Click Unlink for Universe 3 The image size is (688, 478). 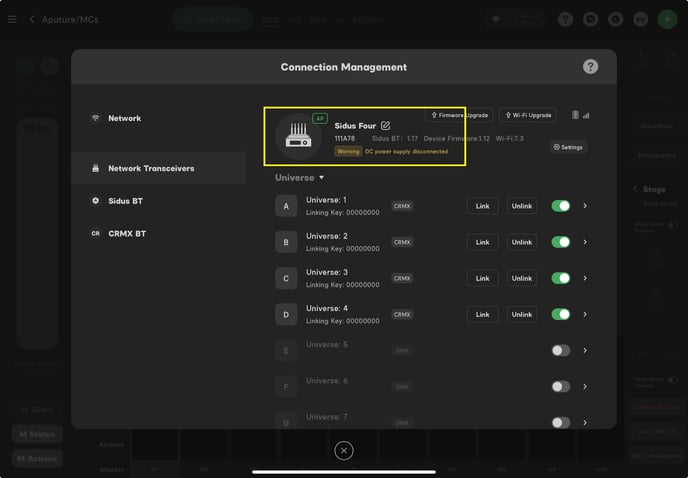coord(522,278)
